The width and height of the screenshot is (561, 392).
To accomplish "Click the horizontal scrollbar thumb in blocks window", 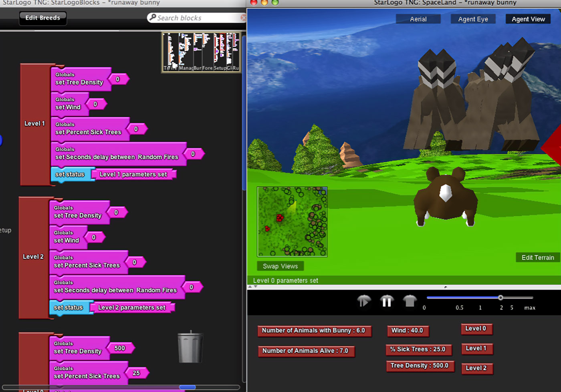I will coord(187,387).
